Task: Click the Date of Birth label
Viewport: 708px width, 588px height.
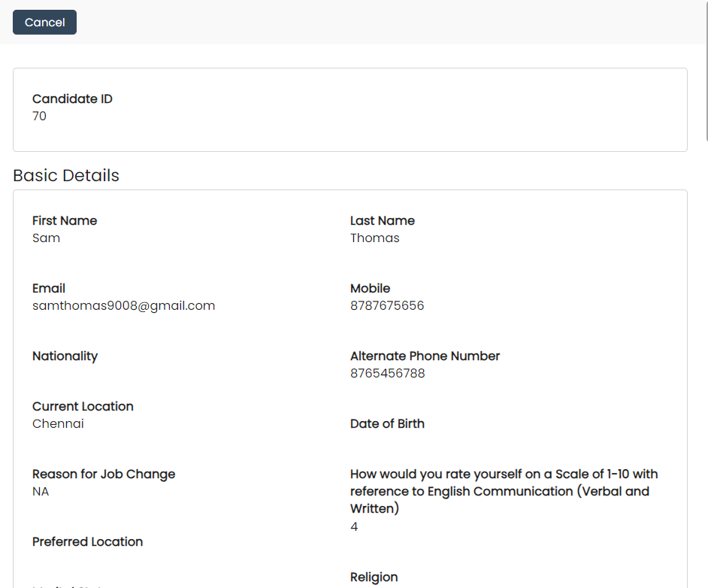Action: [387, 423]
